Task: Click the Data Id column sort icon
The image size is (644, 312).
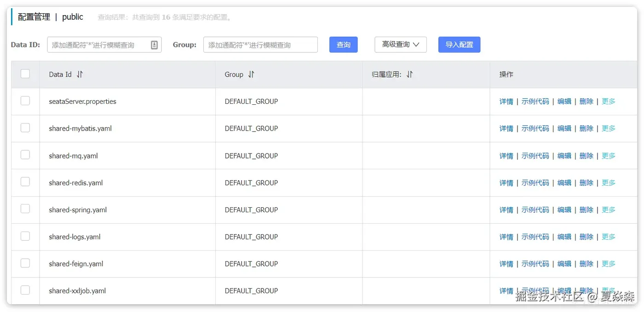Action: click(x=80, y=74)
